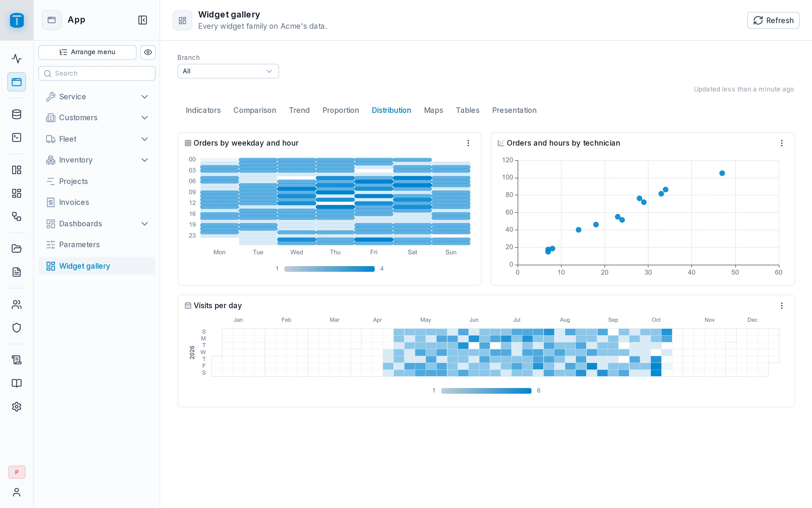812x508 pixels.
Task: Click the open book docs icon
Action: [x=16, y=383]
